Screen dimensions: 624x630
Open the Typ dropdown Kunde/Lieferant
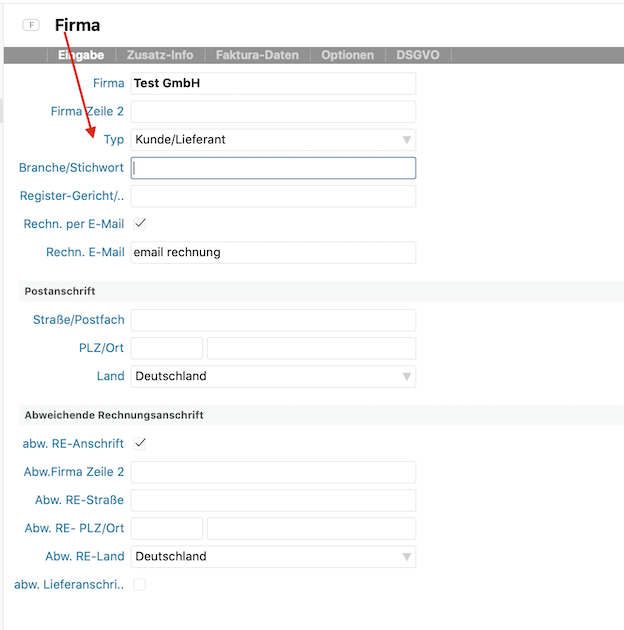(273, 140)
